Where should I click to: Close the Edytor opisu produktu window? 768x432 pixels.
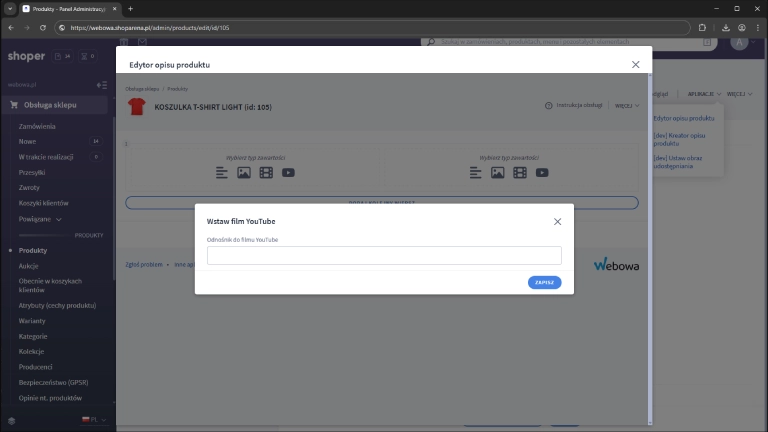pyautogui.click(x=635, y=64)
